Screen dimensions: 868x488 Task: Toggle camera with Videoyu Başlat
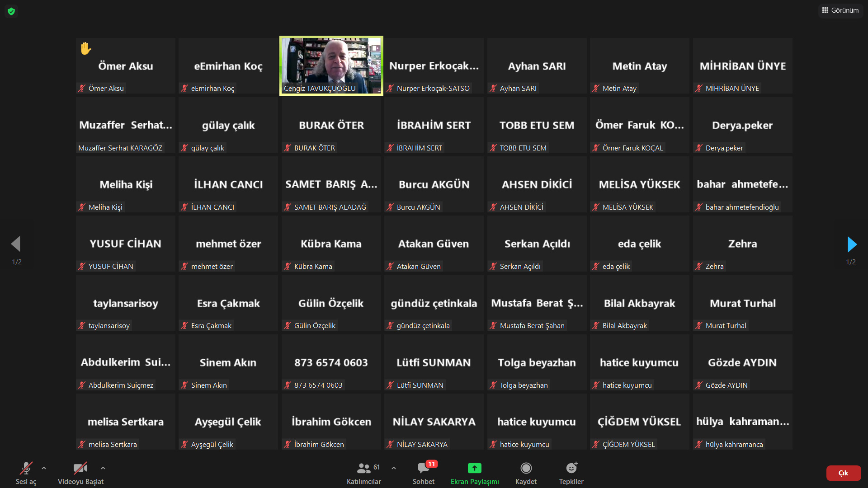80,473
